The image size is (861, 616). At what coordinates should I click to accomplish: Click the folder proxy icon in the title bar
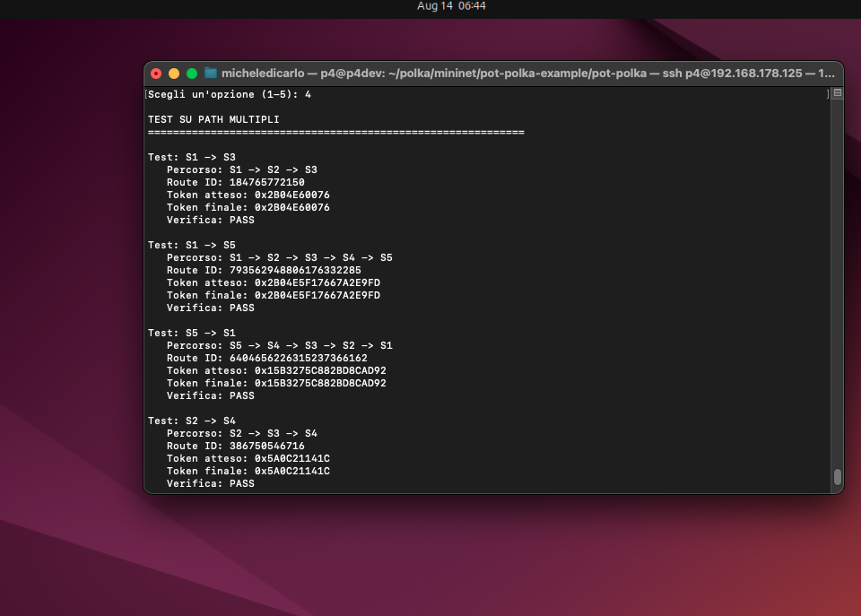point(211,74)
